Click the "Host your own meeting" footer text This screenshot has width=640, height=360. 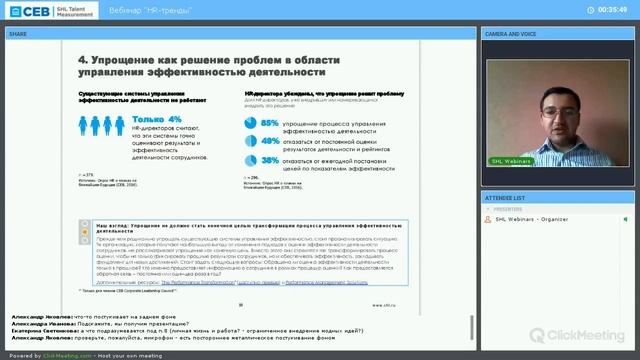click(130, 356)
